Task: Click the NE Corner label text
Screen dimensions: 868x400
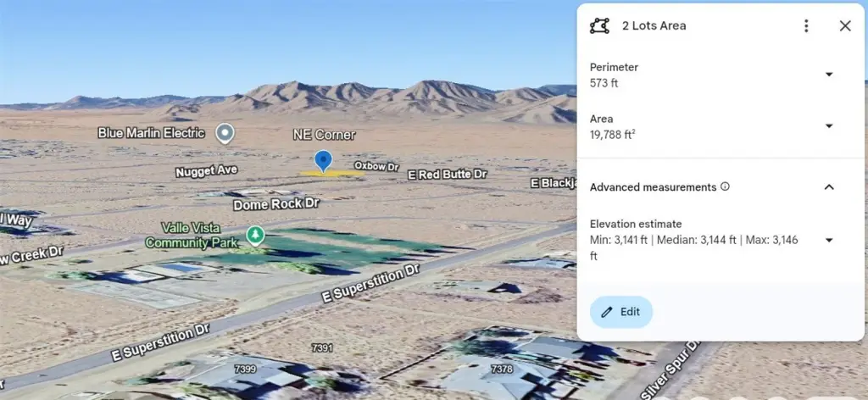Action: [x=324, y=135]
